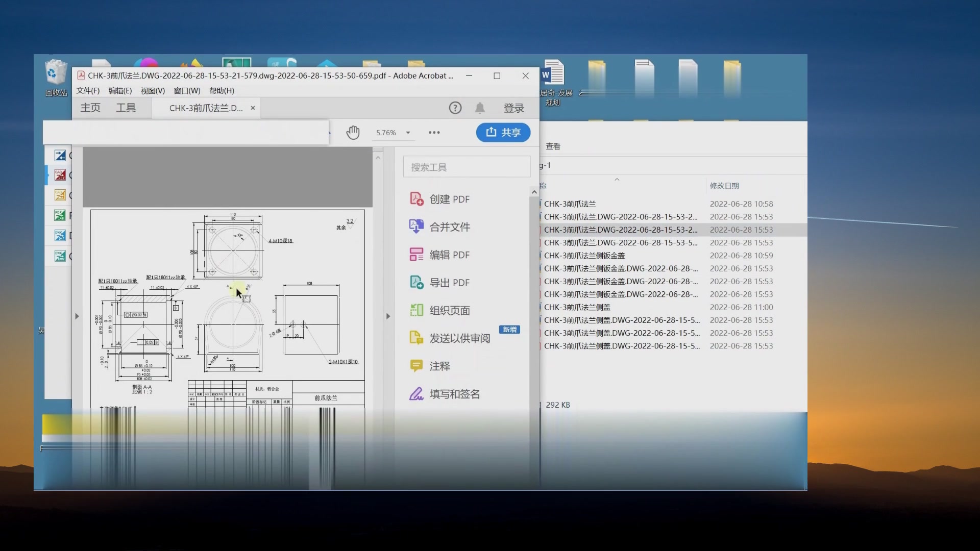Click the 5.76% zoom value field

(386, 133)
